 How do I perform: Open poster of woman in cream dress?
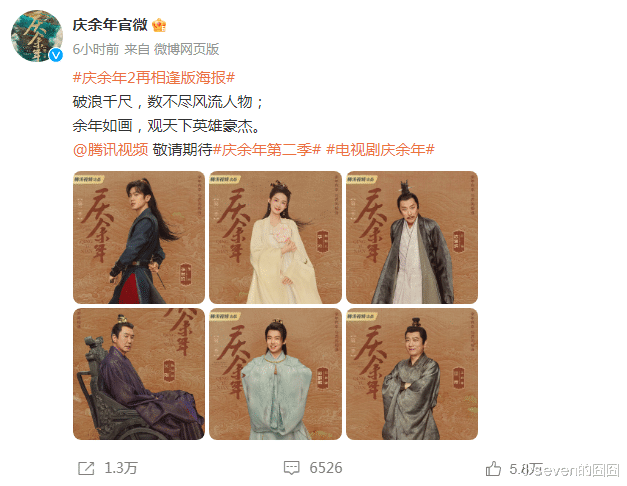pyautogui.click(x=276, y=237)
